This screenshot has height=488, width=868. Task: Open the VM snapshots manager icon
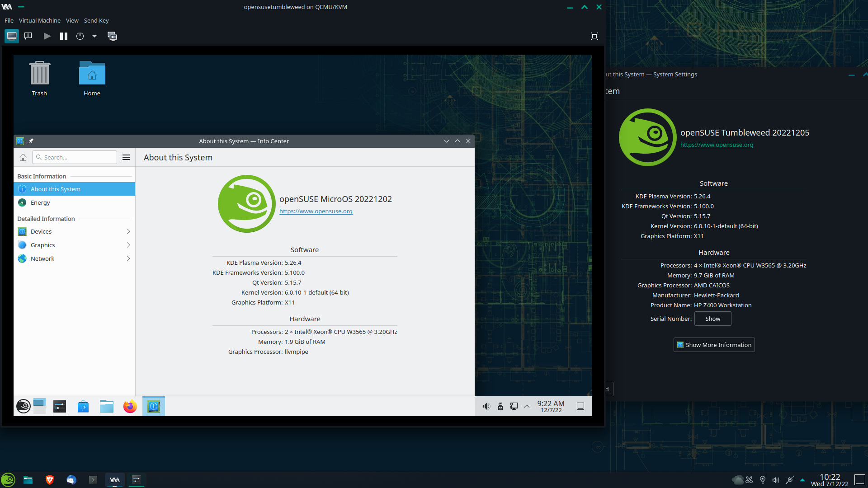click(112, 36)
